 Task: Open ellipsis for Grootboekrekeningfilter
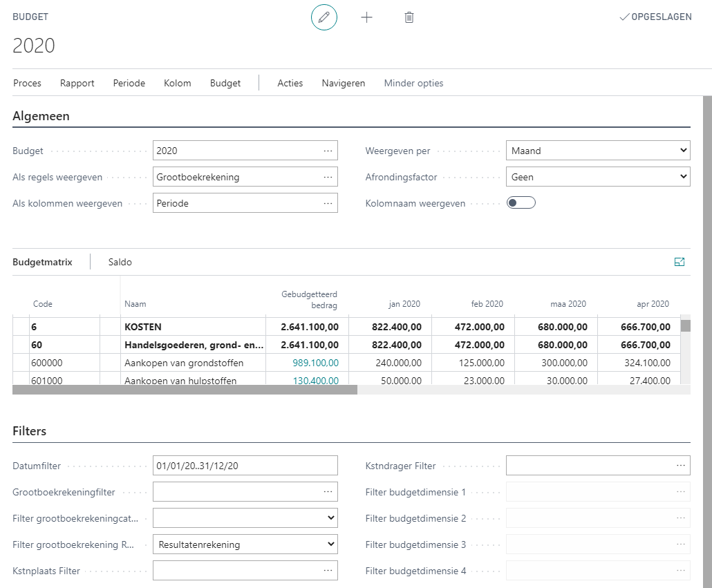point(328,492)
